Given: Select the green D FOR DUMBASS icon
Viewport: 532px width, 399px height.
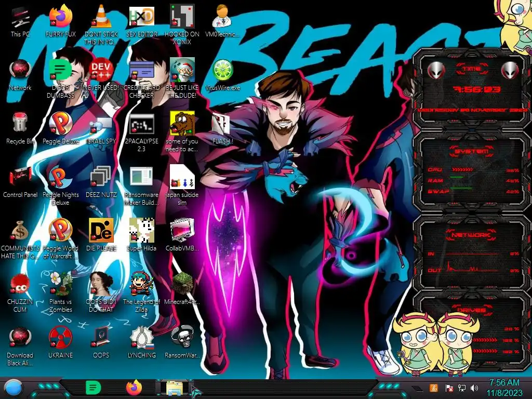Looking at the screenshot, I should pos(60,79).
